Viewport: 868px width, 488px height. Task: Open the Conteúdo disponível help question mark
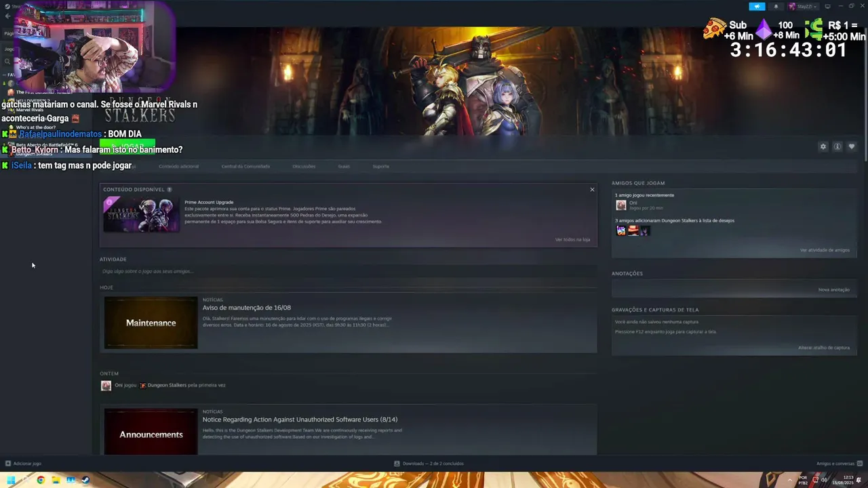[170, 190]
